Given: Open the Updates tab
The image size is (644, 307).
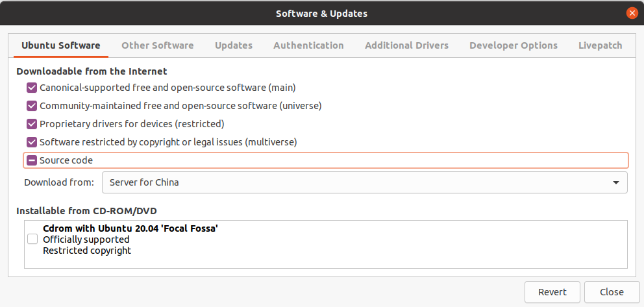Looking at the screenshot, I should pos(234,45).
